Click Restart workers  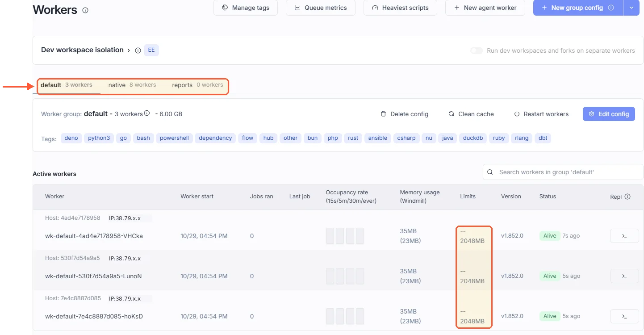pos(541,114)
